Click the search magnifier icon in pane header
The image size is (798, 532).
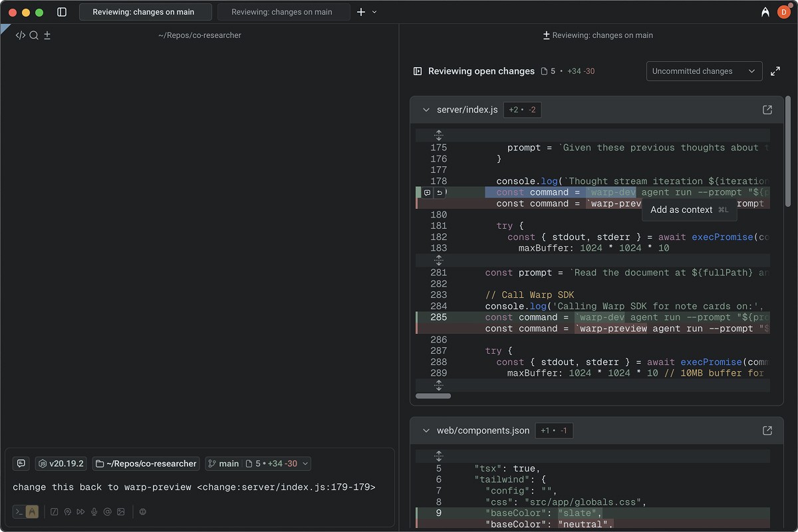(x=34, y=35)
